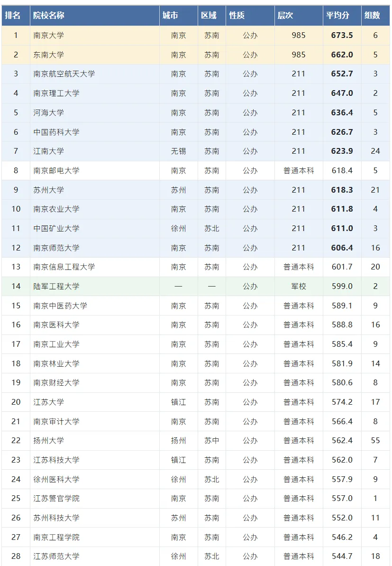This screenshot has width=392, height=566.
Task: Click the average score 647.0
Action: [x=342, y=93]
